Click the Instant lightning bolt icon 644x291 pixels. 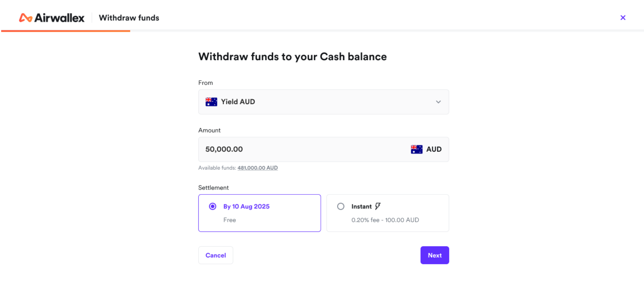tap(378, 206)
